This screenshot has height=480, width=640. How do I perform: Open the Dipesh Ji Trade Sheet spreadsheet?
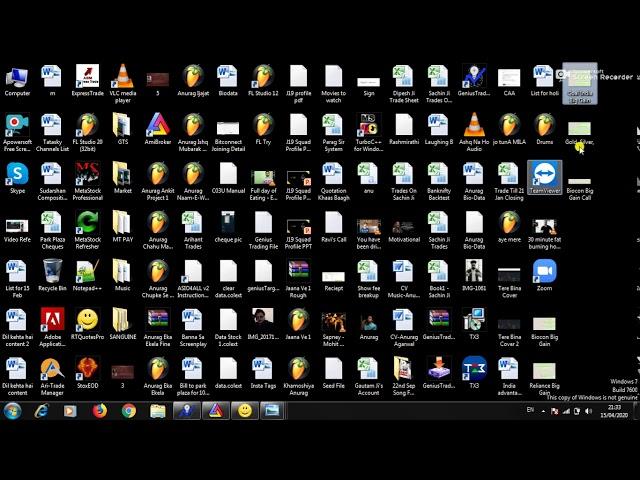click(x=404, y=84)
